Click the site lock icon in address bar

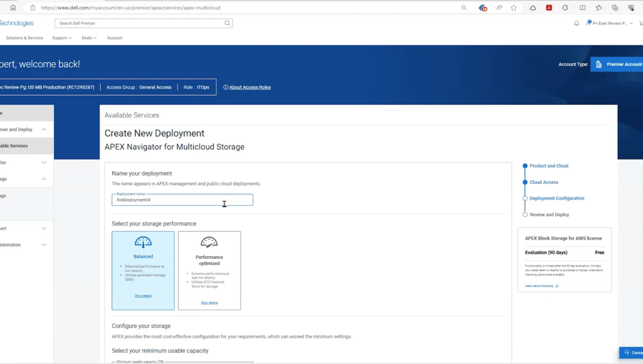pos(33,7)
